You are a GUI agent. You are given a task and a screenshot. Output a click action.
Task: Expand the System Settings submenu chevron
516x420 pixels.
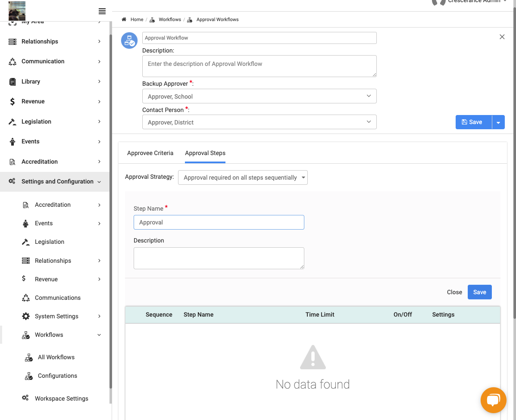(x=100, y=316)
